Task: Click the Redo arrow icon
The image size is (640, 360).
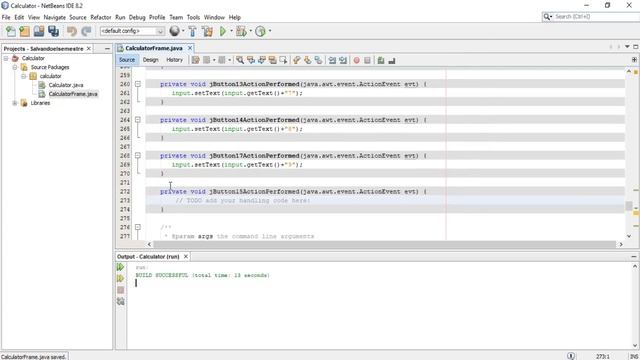Action: coord(86,31)
